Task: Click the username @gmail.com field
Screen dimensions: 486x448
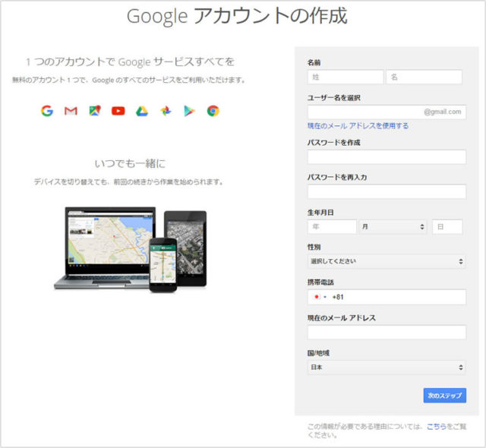Action: click(x=387, y=112)
